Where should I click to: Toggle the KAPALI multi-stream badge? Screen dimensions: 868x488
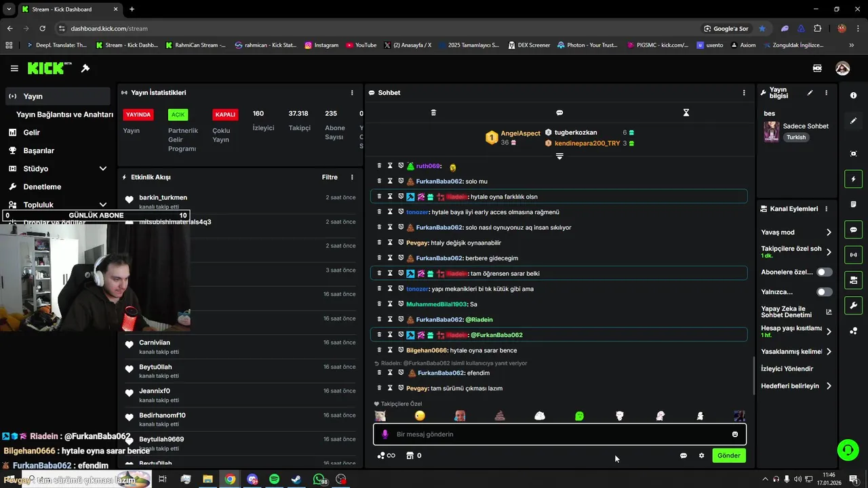click(225, 115)
